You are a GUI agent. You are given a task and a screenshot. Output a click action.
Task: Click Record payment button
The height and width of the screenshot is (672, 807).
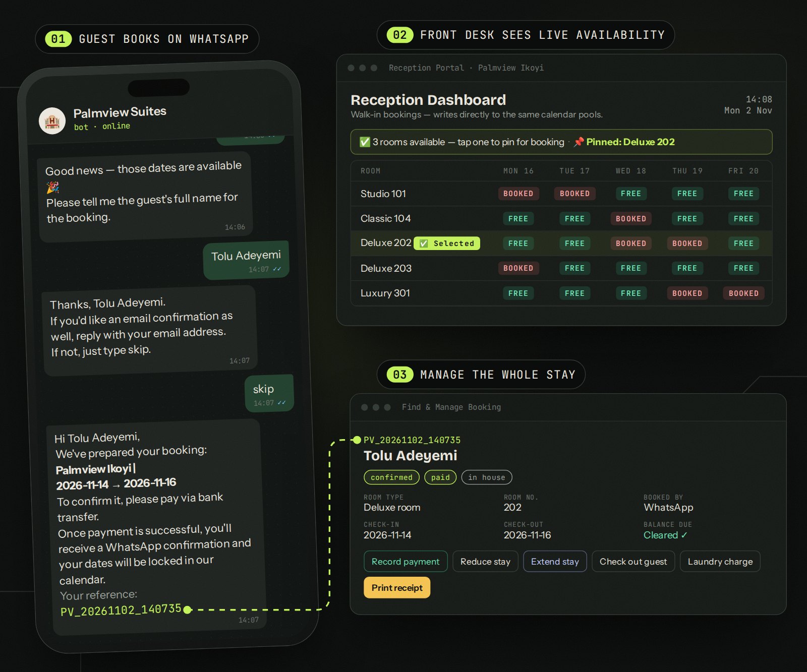click(406, 562)
